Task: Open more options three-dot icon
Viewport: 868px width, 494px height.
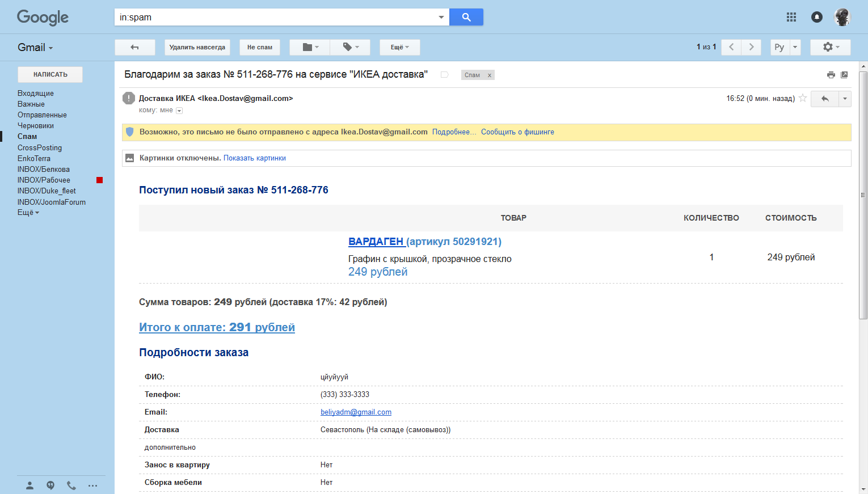Action: tap(92, 485)
